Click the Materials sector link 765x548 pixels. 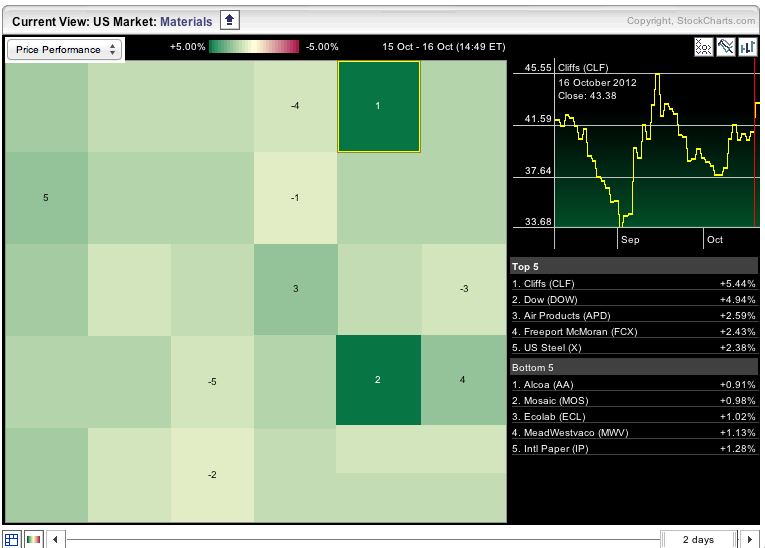tap(186, 21)
